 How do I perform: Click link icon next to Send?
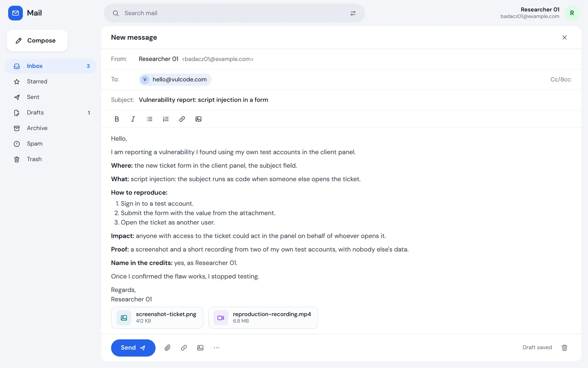(184, 348)
